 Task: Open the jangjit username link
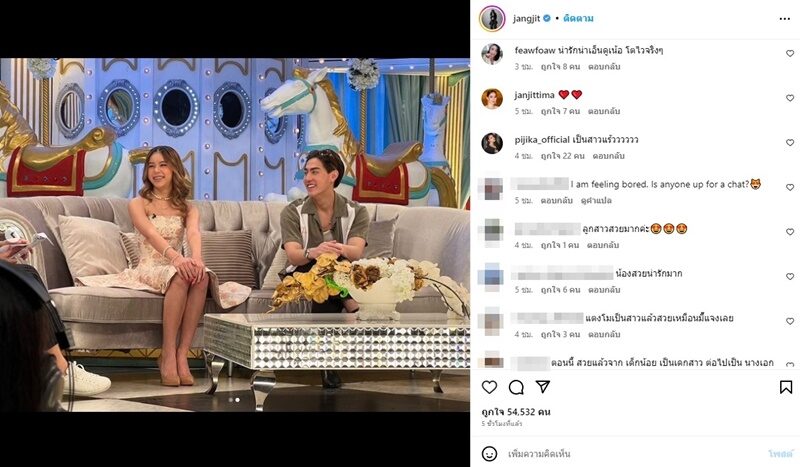(x=527, y=18)
